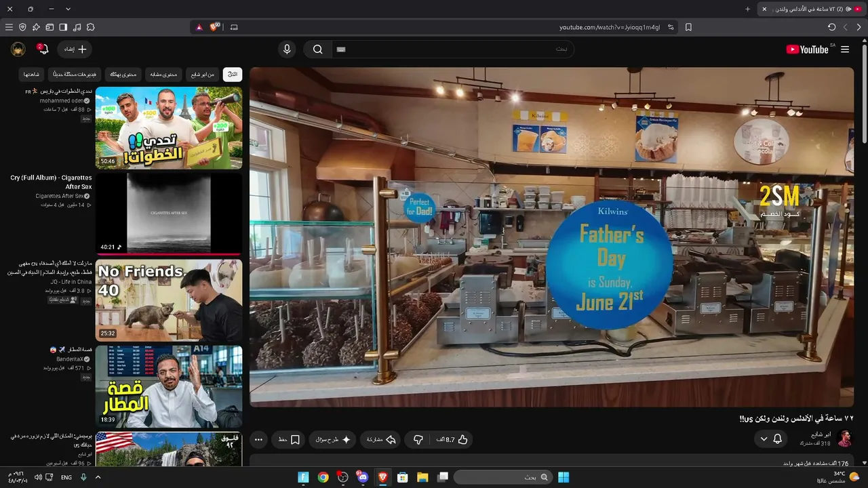Reload the page with browser refresh icon
868x488 pixels.
pos(832,27)
